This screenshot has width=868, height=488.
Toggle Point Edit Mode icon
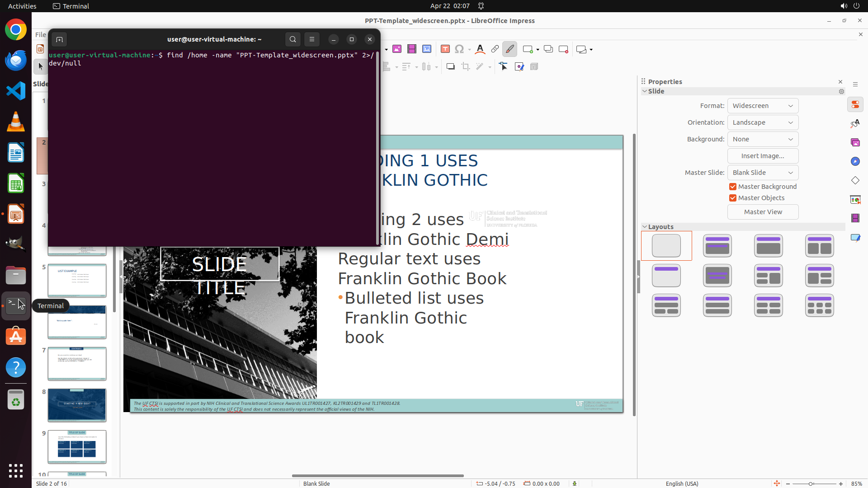504,67
